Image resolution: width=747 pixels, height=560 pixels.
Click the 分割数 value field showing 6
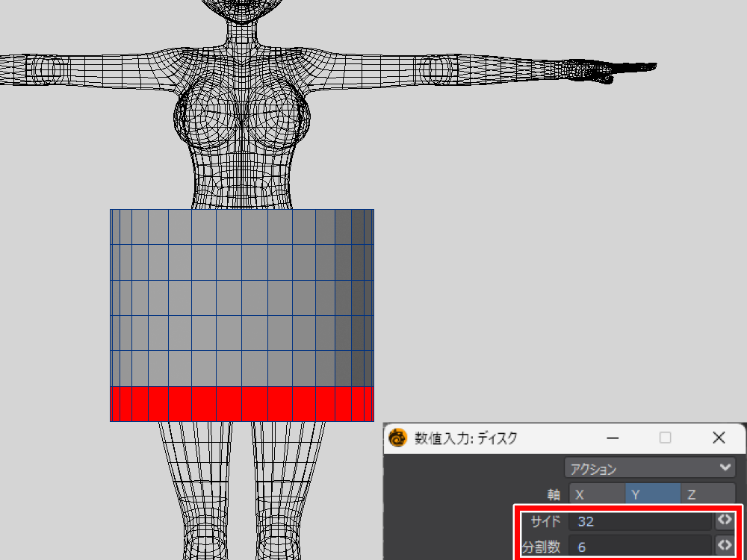(x=639, y=546)
